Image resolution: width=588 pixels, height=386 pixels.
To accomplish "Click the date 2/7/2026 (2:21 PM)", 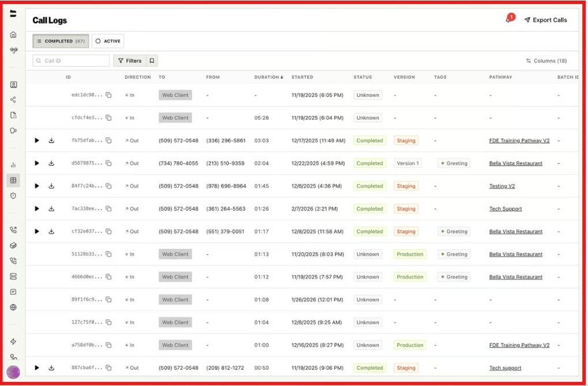I will [315, 209].
